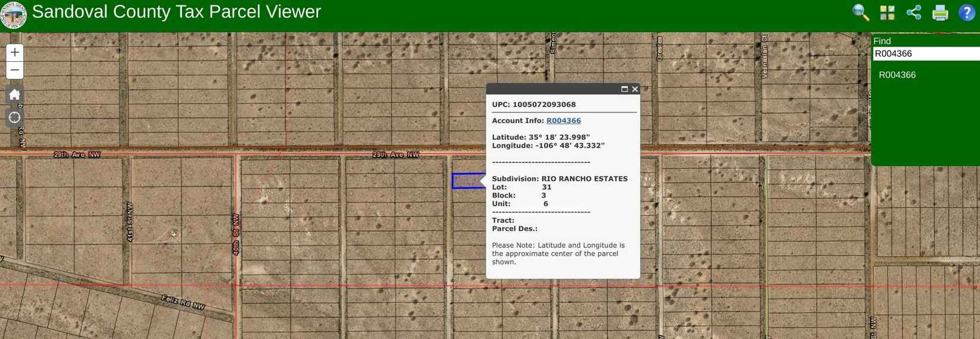Open the magnifying glass search tool
Viewport: 980px width, 339px height.
point(861,12)
